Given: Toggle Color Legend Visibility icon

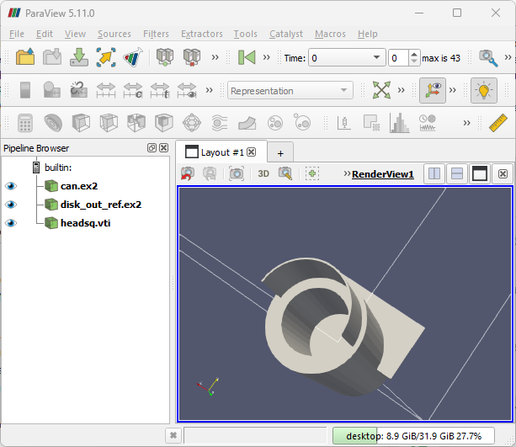Looking at the screenshot, I should click(x=25, y=90).
